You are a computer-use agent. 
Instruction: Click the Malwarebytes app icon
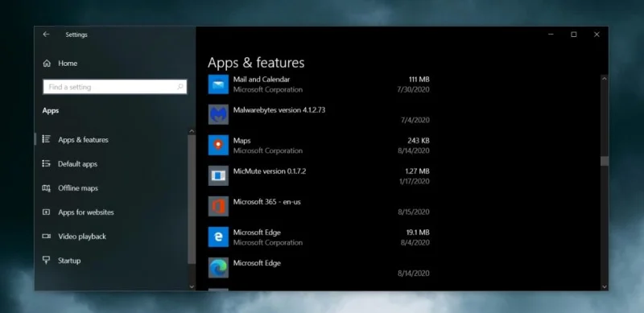pos(218,114)
